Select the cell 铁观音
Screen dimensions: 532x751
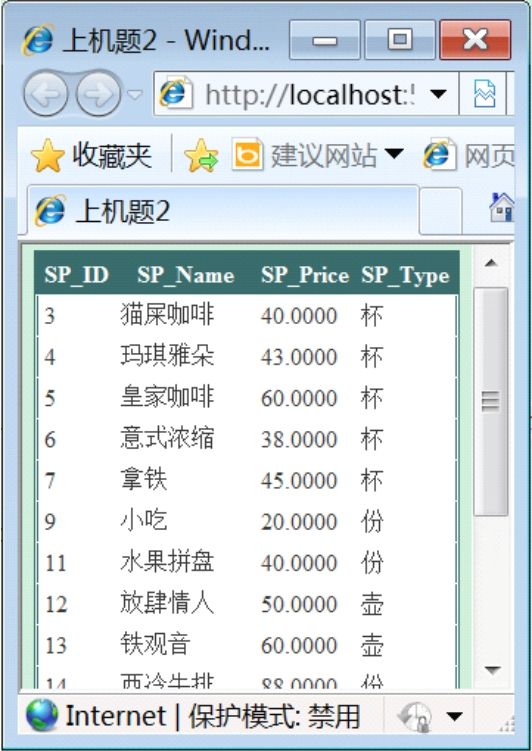click(155, 645)
